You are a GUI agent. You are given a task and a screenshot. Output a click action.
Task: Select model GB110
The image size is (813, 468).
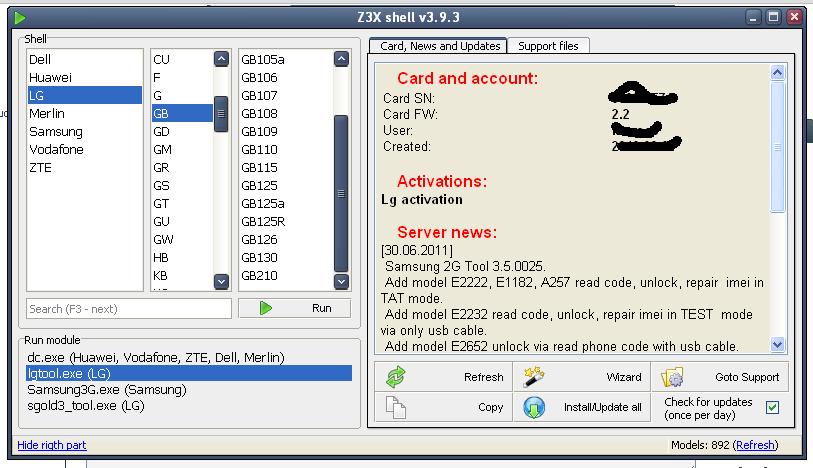[x=286, y=150]
